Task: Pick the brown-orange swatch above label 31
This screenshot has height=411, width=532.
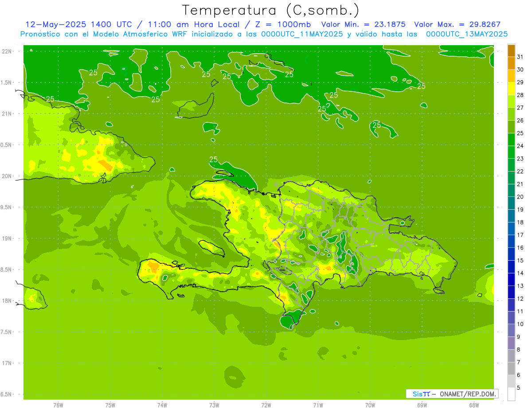Action: point(511,51)
